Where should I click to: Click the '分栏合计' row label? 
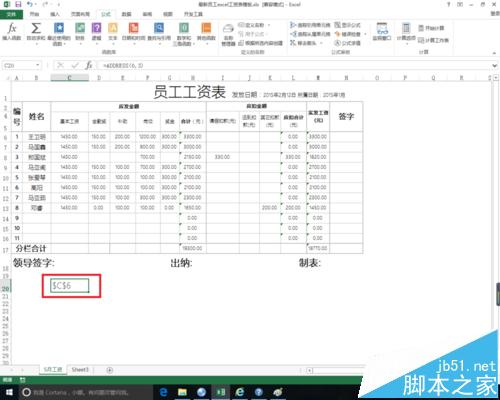point(31,248)
